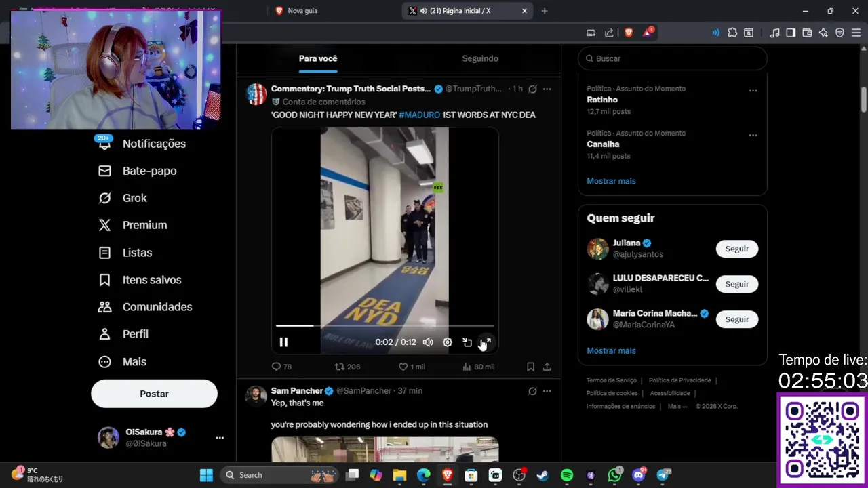Seek on the video progress bar

pos(384,326)
